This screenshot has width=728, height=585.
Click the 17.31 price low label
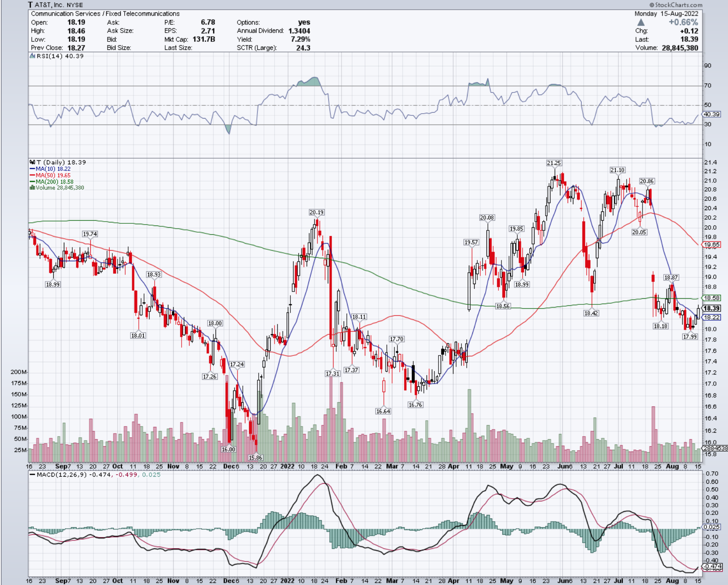[333, 374]
